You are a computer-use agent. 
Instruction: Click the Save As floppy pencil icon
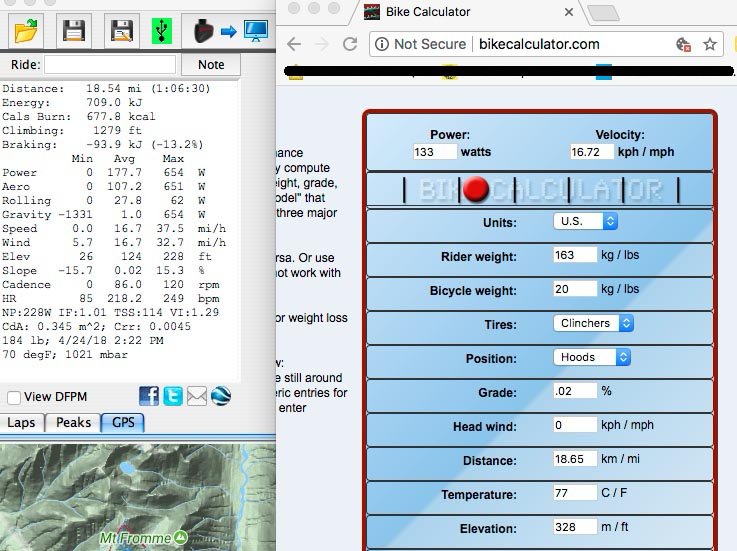[x=122, y=31]
